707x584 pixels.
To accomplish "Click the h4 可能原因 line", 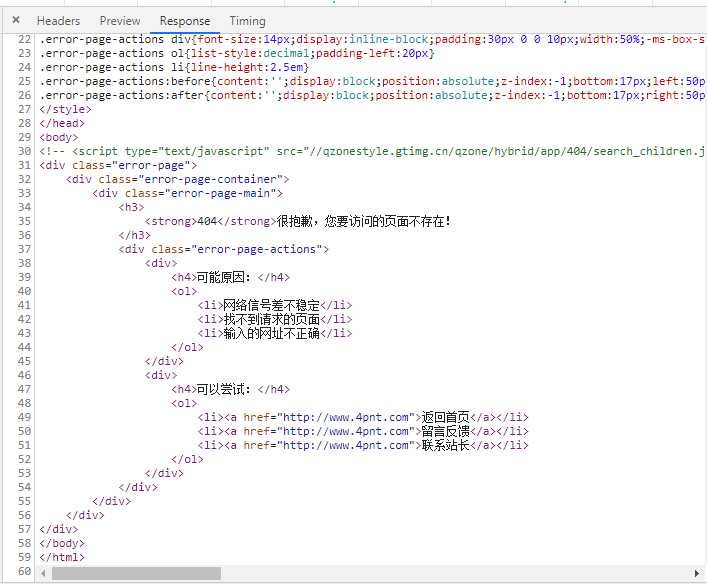I will [230, 277].
